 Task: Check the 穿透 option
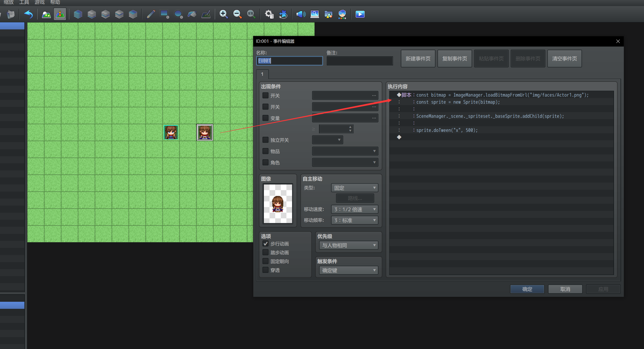(x=265, y=270)
